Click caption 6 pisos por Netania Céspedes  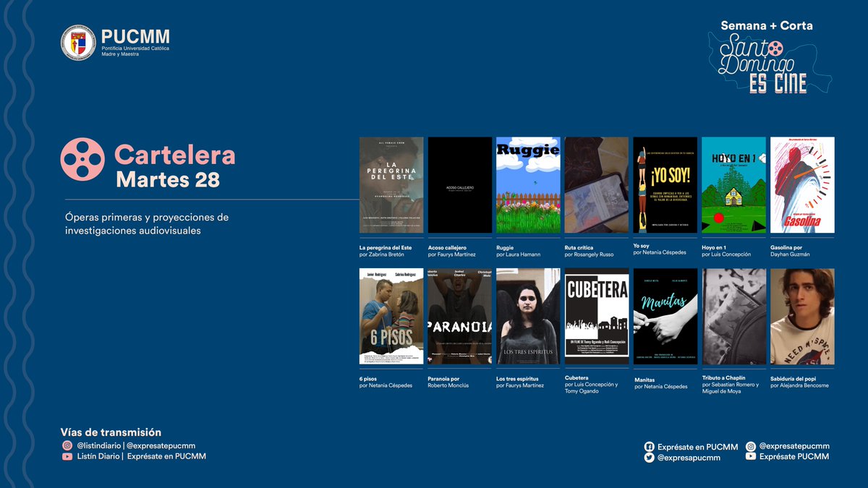(386, 382)
